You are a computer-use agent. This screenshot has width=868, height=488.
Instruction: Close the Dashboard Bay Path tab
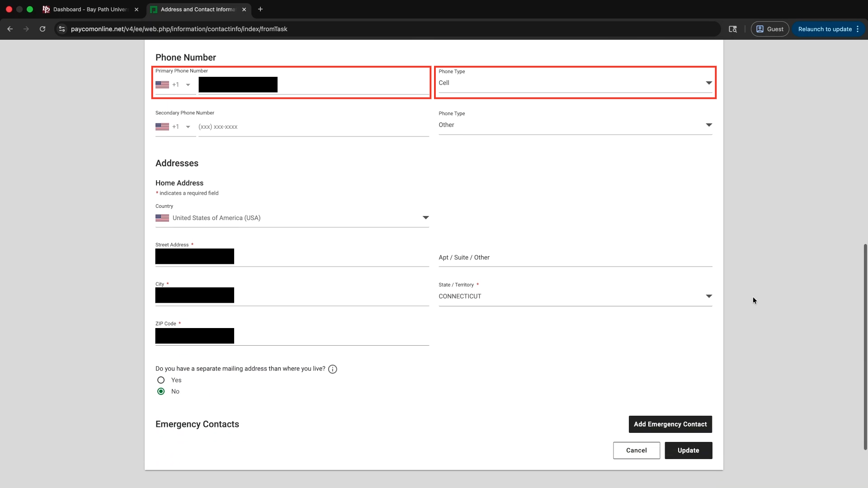(x=137, y=9)
